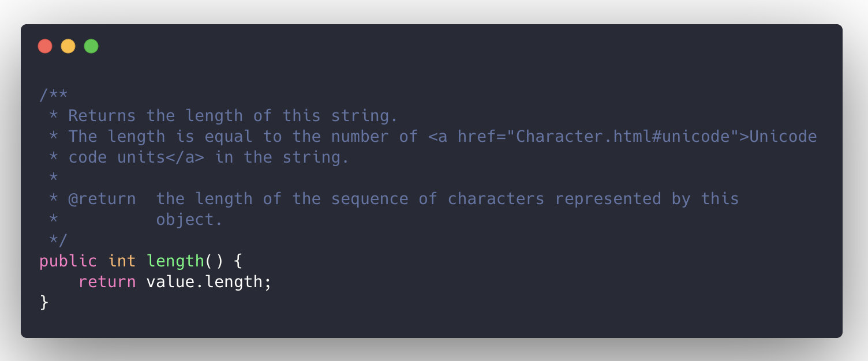Click the word 'characters' in the comment
The height and width of the screenshot is (361, 868).
pyautogui.click(x=496, y=199)
